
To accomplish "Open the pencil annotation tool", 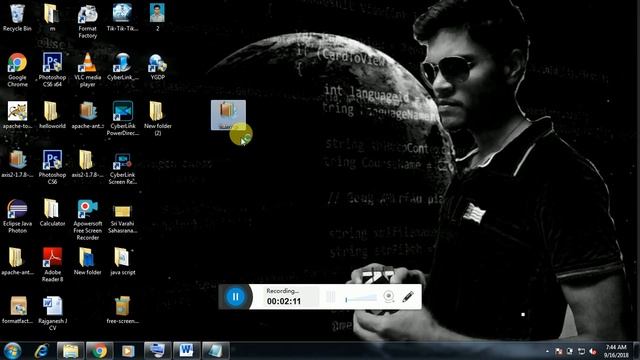I will (408, 297).
